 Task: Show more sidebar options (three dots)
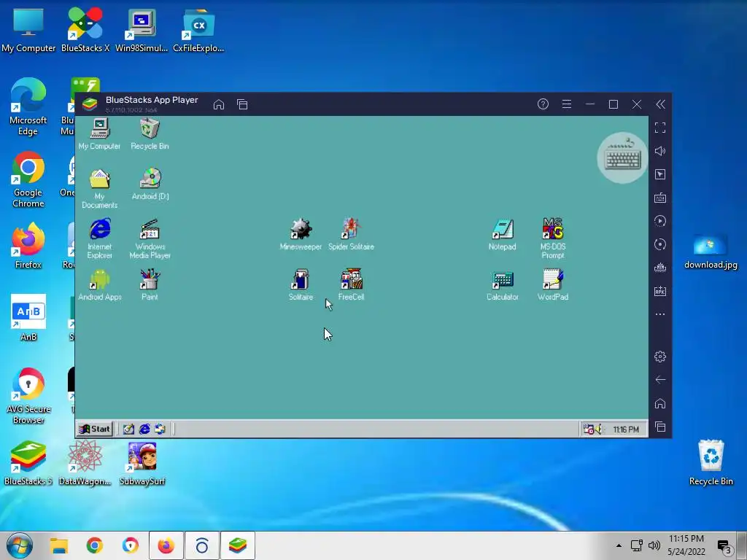coord(659,314)
